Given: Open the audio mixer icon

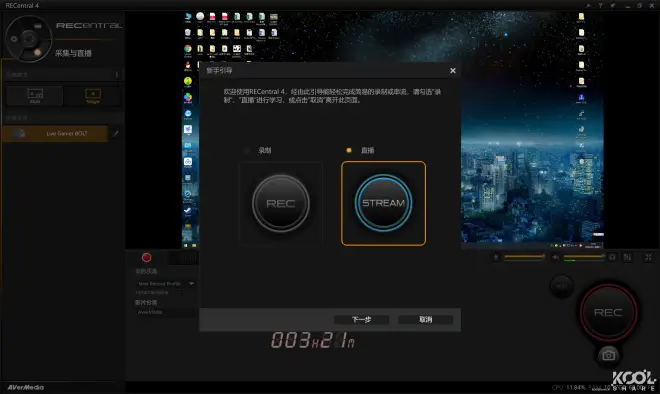Looking at the screenshot, I should pyautogui.click(x=627, y=257).
